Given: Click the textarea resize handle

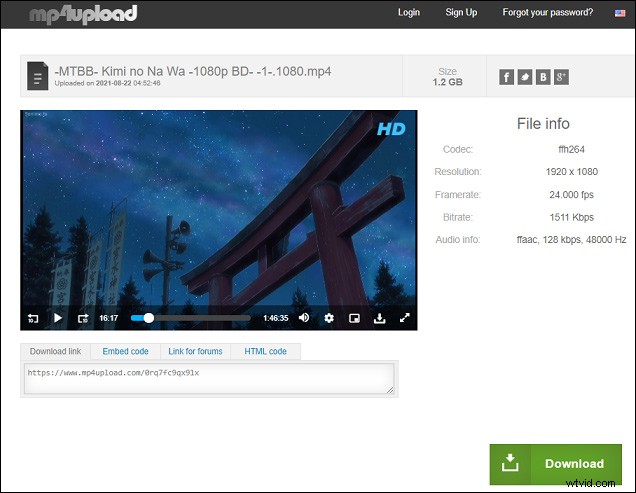Looking at the screenshot, I should (x=390, y=390).
